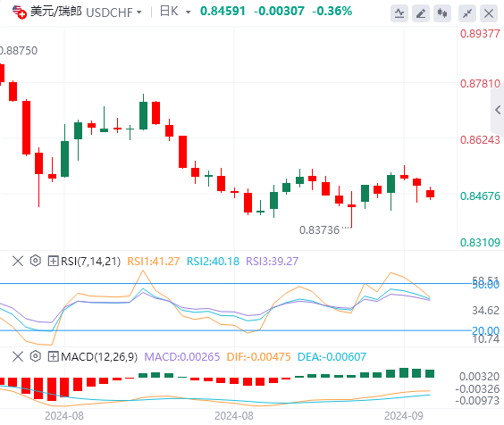Click the 0.83736 low price marker
Screen dimensions: 504x425
coord(319,230)
